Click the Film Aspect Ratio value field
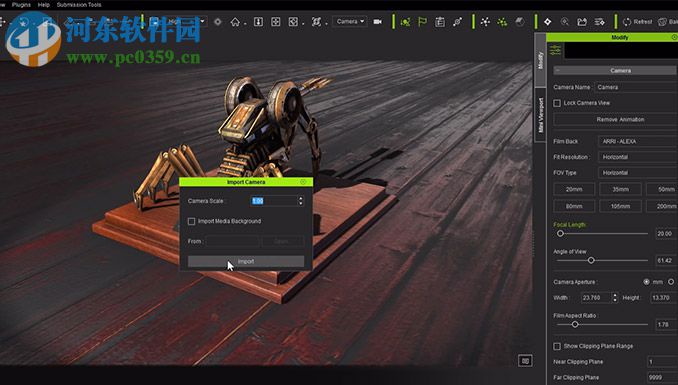The image size is (678, 385). [x=666, y=324]
